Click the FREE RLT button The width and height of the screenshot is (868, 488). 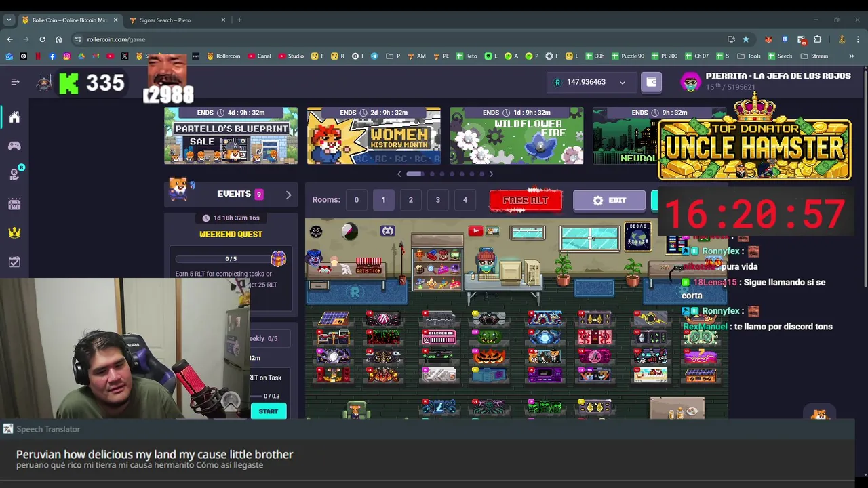526,201
